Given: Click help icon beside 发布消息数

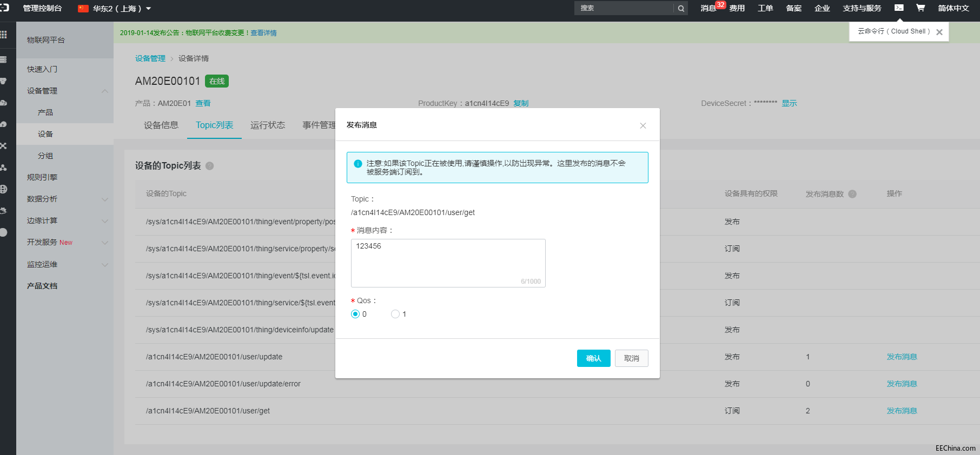Looking at the screenshot, I should 852,194.
